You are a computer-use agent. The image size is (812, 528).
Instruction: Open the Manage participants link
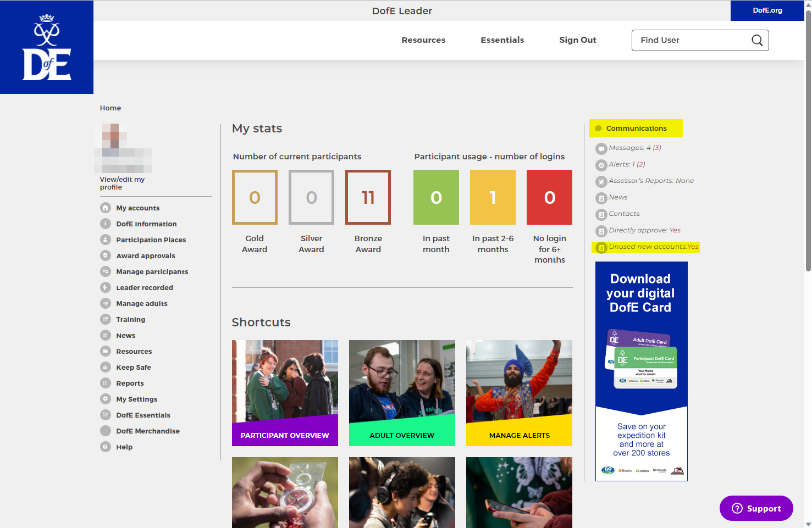(x=152, y=272)
